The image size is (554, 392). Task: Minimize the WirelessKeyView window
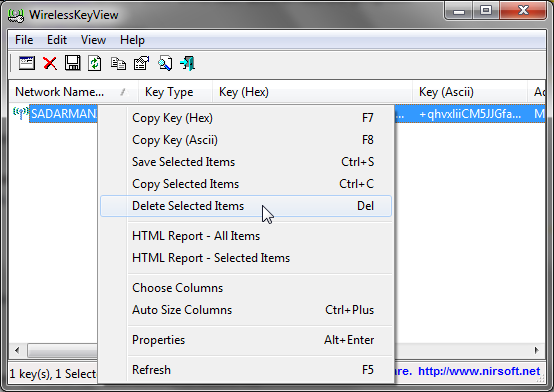tap(459, 11)
